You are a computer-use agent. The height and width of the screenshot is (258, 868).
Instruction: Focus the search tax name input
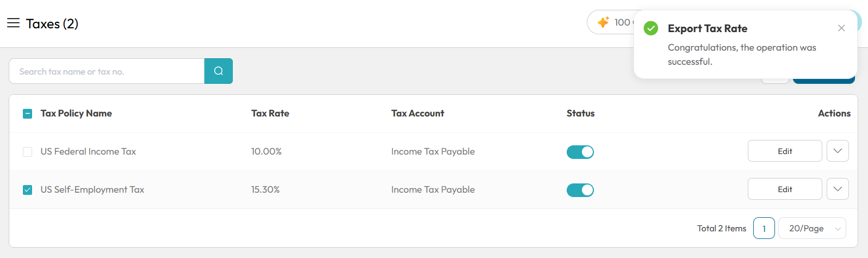[107, 71]
